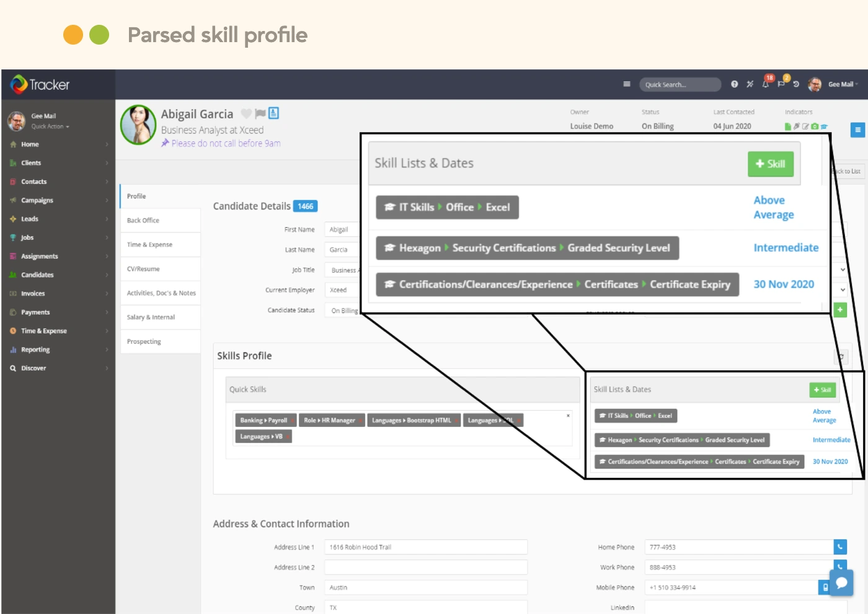Expand the Reporting sidebar chevron
868x614 pixels.
(107, 349)
